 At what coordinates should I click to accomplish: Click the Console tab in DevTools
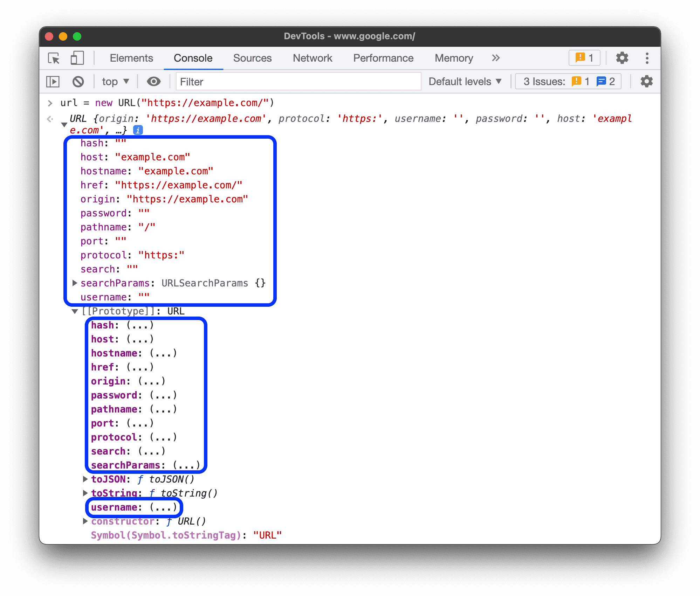tap(192, 57)
